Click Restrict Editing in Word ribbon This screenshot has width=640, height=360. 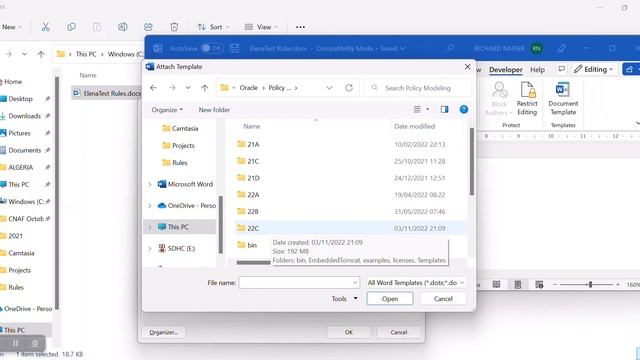527,99
